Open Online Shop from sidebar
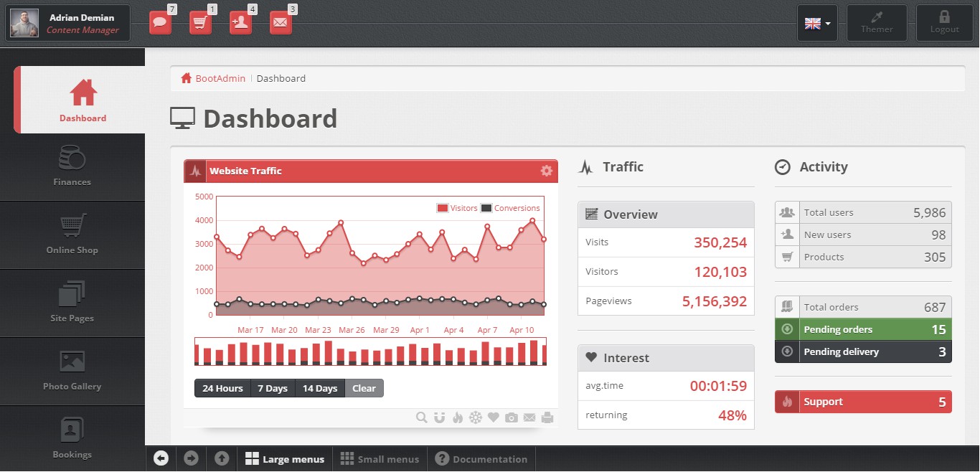 tap(72, 236)
